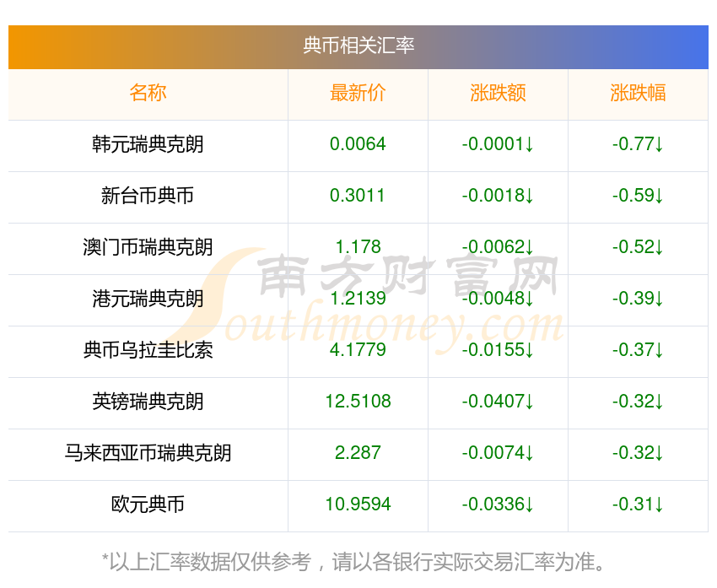Select the 0.0064 price for 韩元
This screenshot has width=717, height=588.
[x=358, y=144]
